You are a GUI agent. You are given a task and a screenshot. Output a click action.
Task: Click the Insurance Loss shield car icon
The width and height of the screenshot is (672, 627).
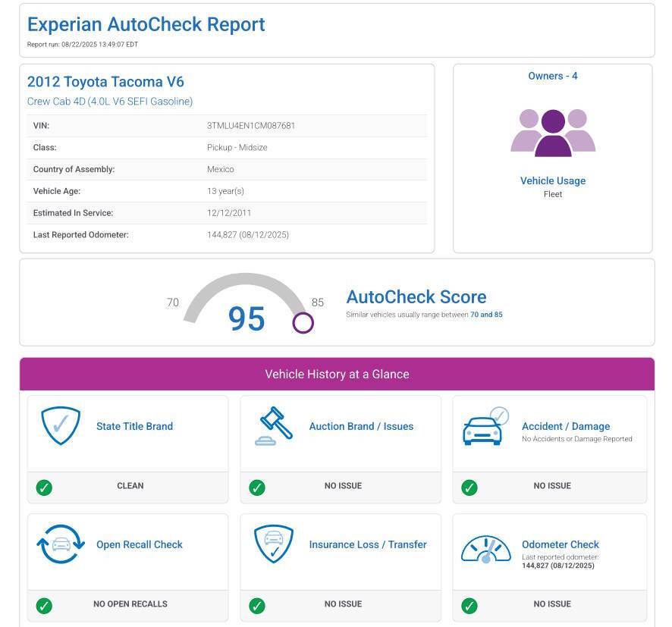pyautogui.click(x=274, y=544)
